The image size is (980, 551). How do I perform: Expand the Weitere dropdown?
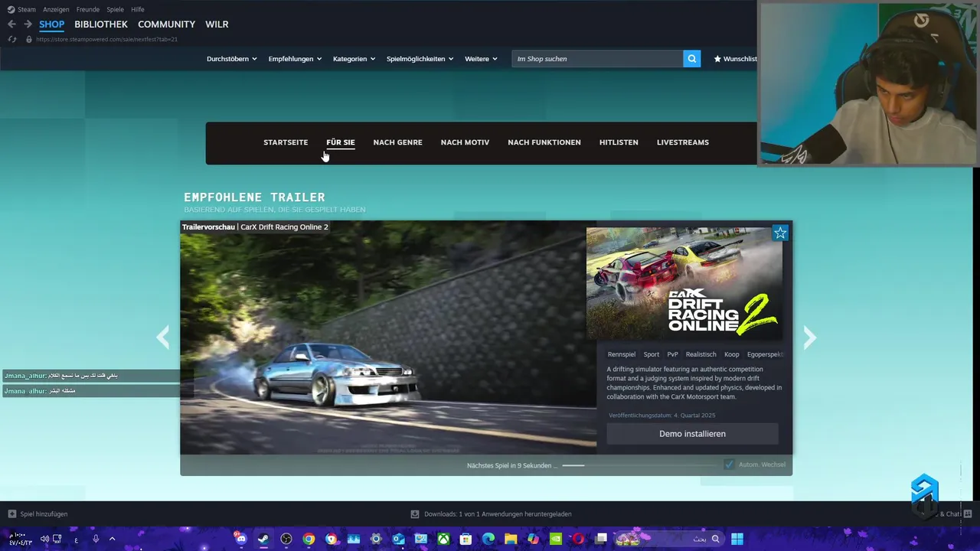coord(481,59)
